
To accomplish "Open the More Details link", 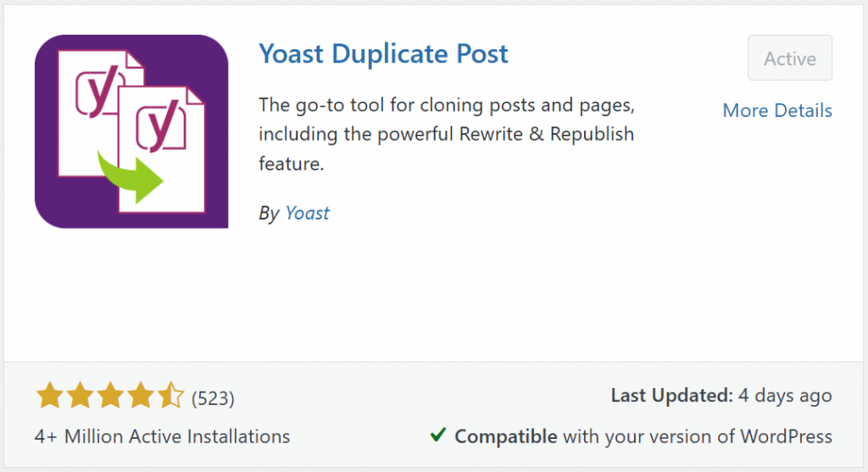I will (x=777, y=111).
